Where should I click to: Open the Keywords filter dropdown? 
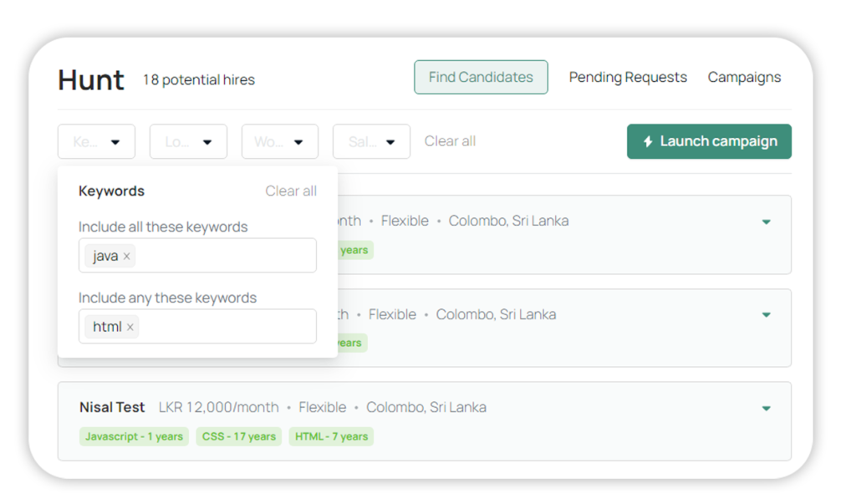[x=96, y=141]
